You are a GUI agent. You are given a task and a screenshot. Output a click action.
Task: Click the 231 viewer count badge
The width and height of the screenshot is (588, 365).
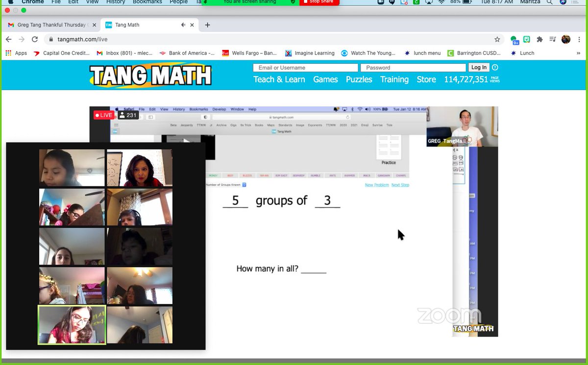pos(127,115)
